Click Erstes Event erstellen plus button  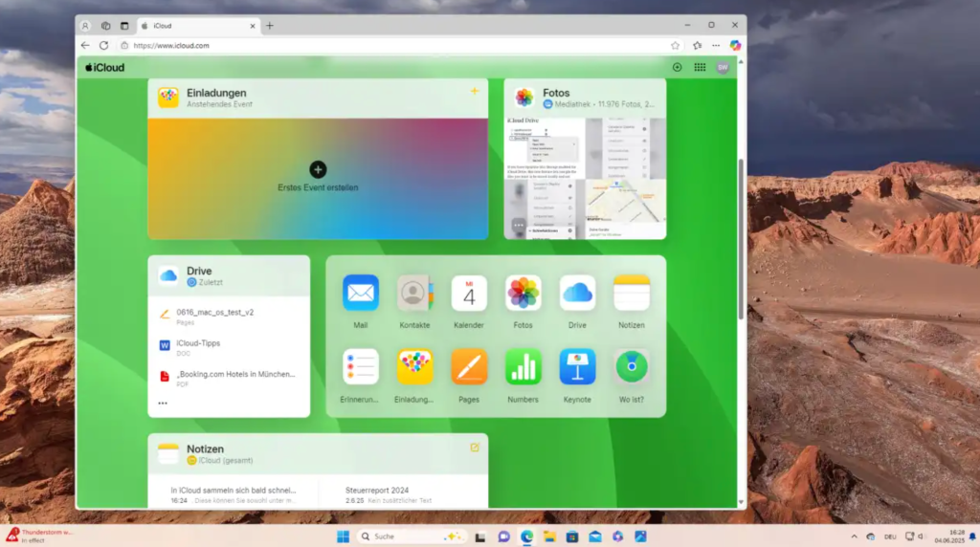tap(318, 169)
